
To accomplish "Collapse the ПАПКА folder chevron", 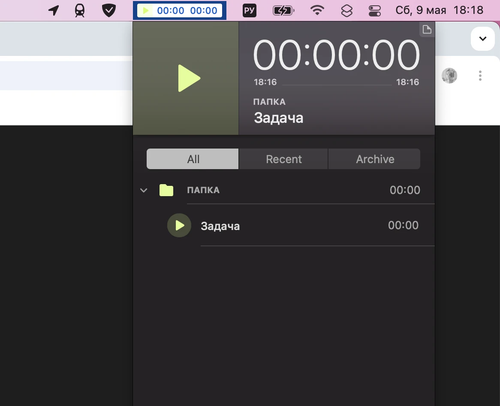I will [x=144, y=190].
